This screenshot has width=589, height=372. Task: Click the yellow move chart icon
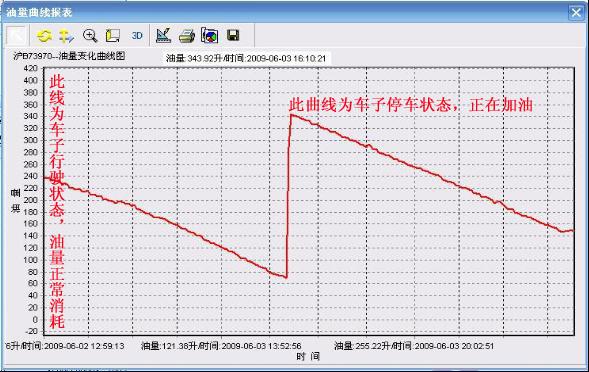click(66, 36)
